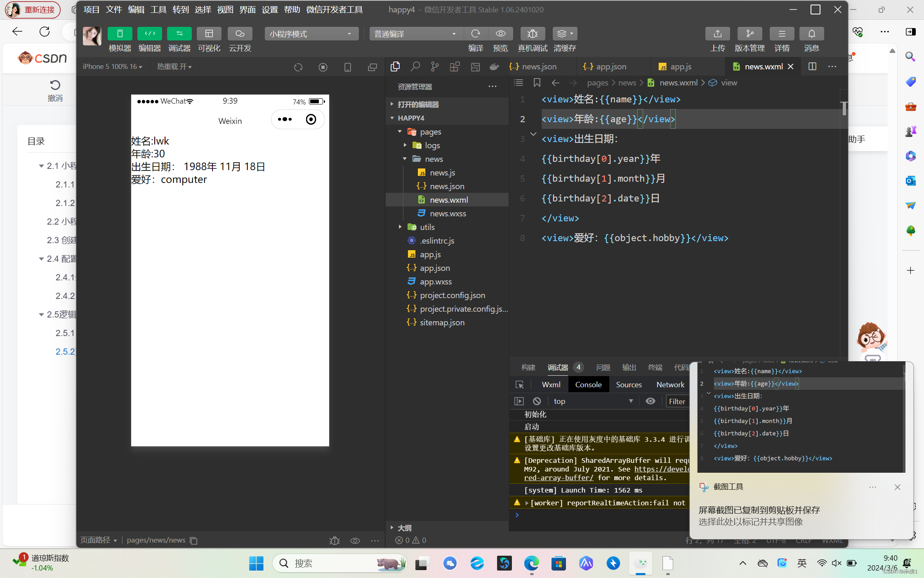Viewport: 924px width, 578px height.
Task: Toggle the Simulator (模拟器) panel button
Action: click(x=120, y=34)
